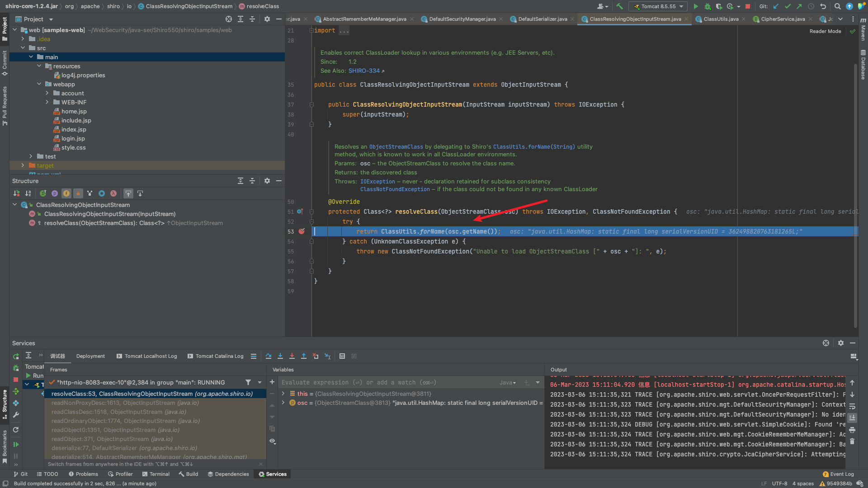Add new watch with plus icon
Screen dimensions: 868x488
pyautogui.click(x=272, y=382)
